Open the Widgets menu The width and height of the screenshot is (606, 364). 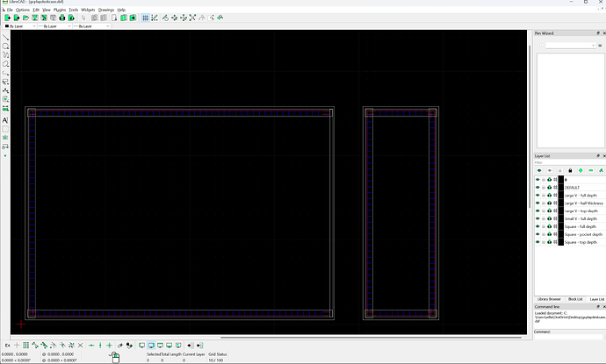point(88,10)
